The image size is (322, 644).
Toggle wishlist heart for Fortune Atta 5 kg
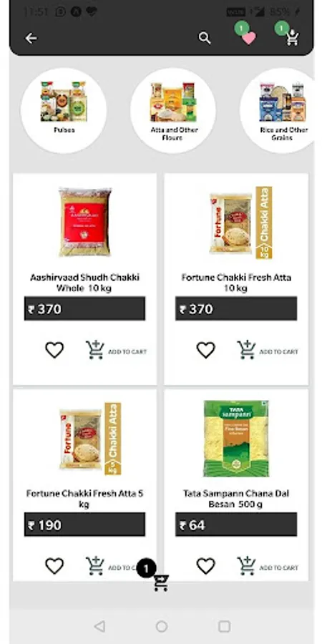click(x=54, y=566)
